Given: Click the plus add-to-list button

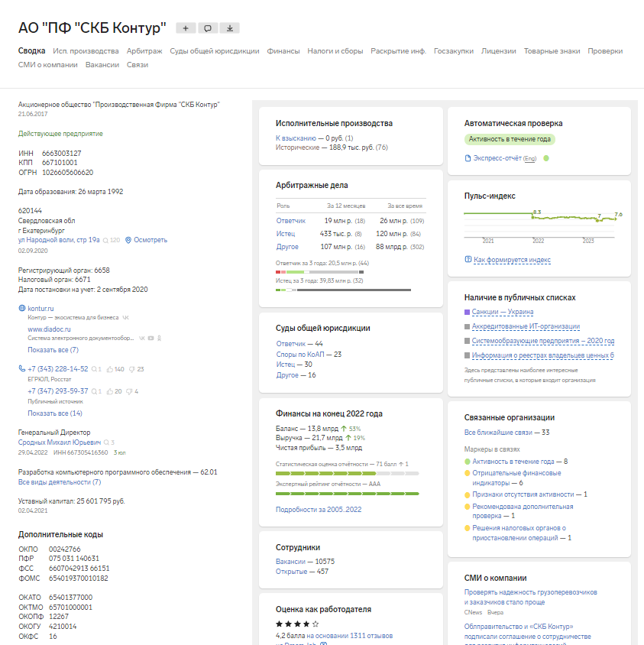Looking at the screenshot, I should (x=186, y=28).
